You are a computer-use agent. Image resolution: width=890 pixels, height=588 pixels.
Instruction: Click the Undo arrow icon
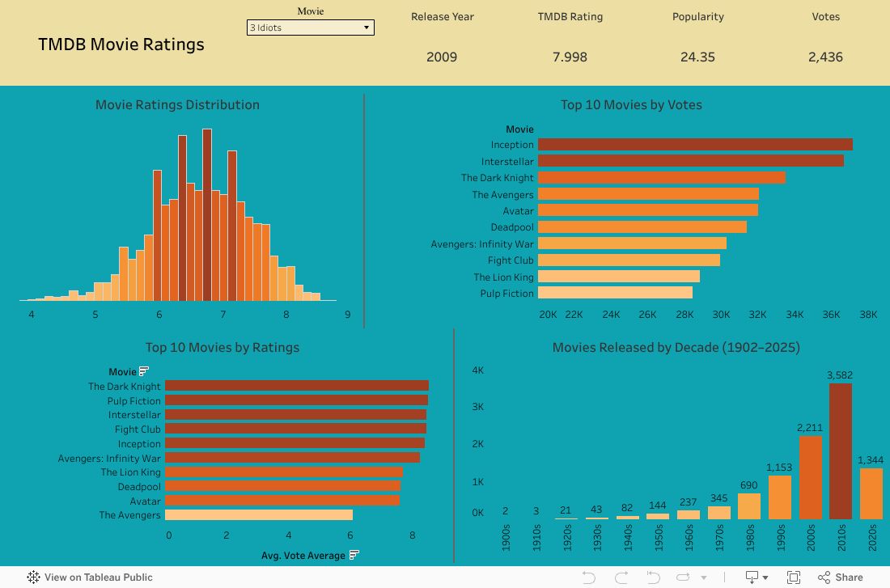click(589, 577)
